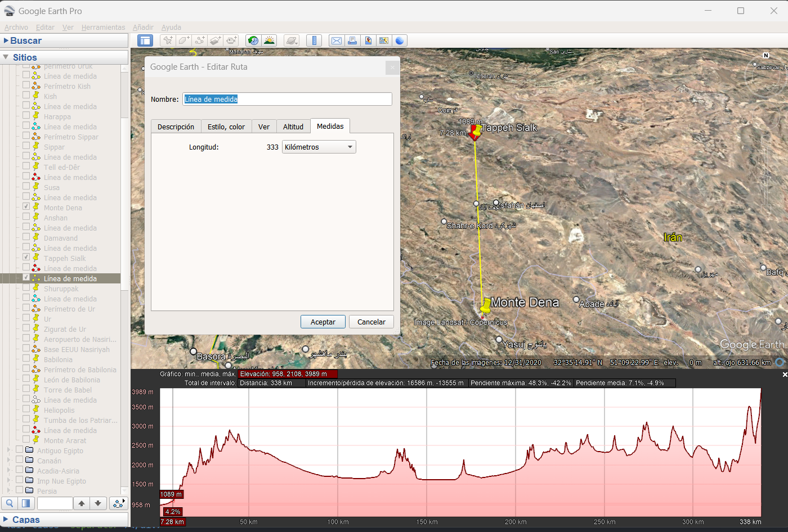Click the add path toolbar icon
Screen dimensions: 788x532
pos(199,40)
